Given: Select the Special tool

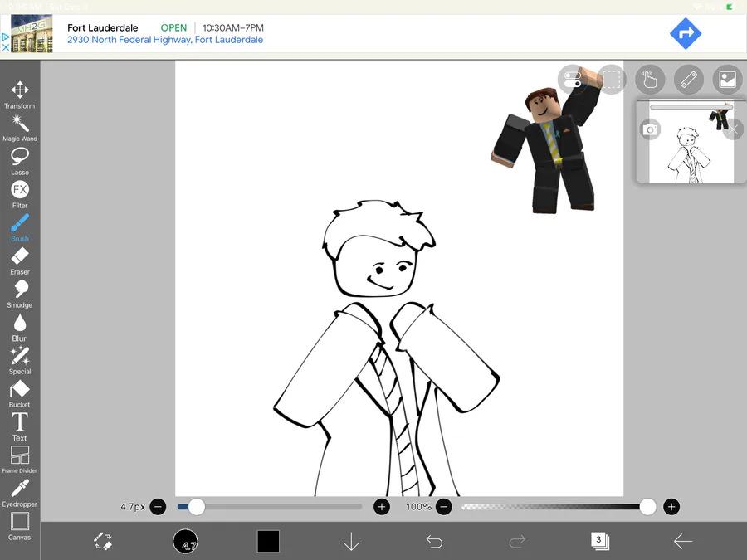Looking at the screenshot, I should (20, 361).
